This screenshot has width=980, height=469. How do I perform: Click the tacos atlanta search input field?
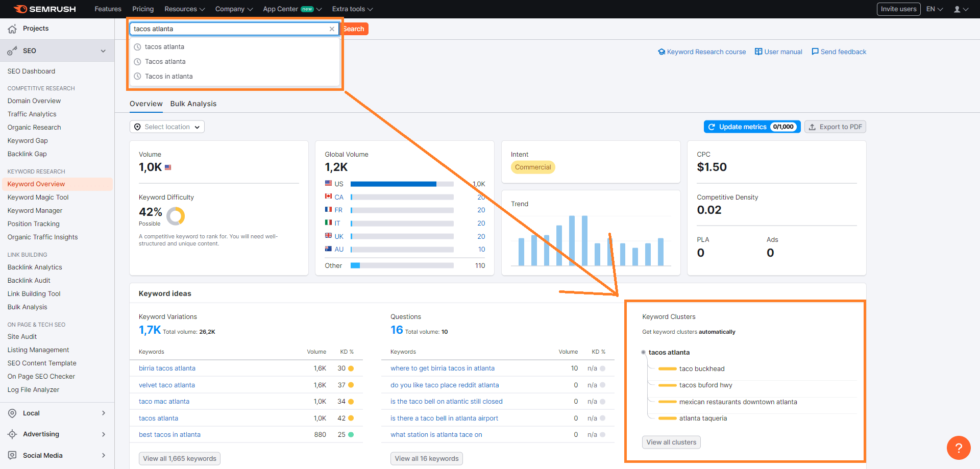pyautogui.click(x=229, y=29)
